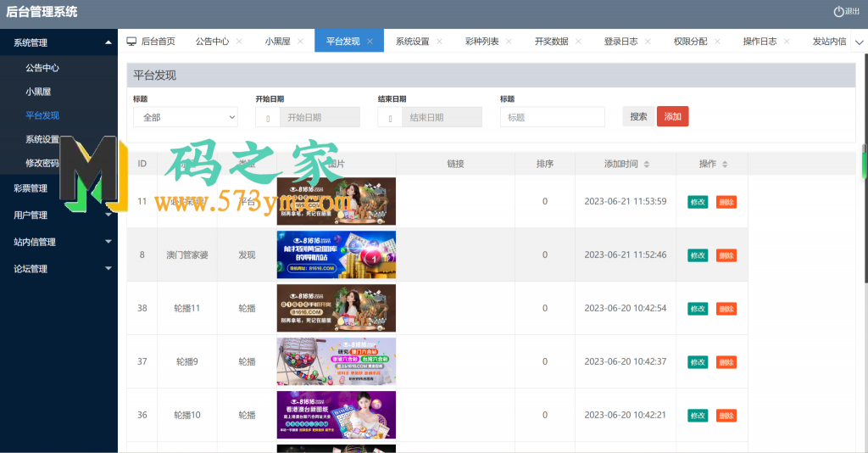Click 修改 for 轮播11 row

click(x=698, y=309)
